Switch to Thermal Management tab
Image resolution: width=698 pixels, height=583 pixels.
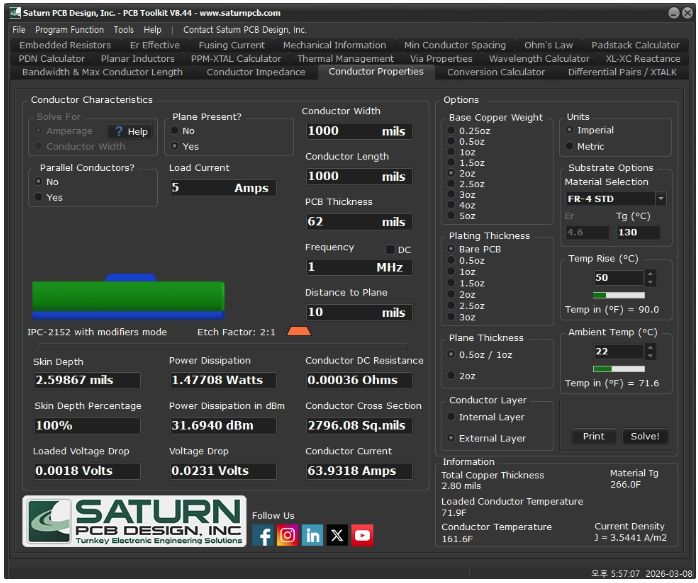pos(345,59)
